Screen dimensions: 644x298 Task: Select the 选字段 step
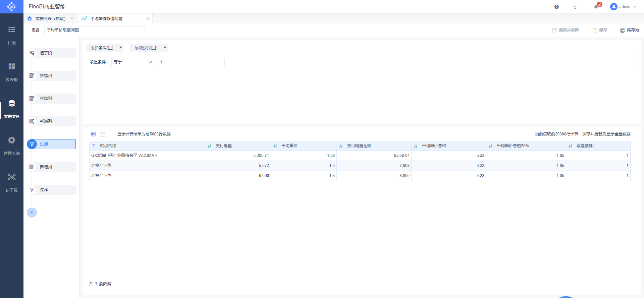pos(51,53)
